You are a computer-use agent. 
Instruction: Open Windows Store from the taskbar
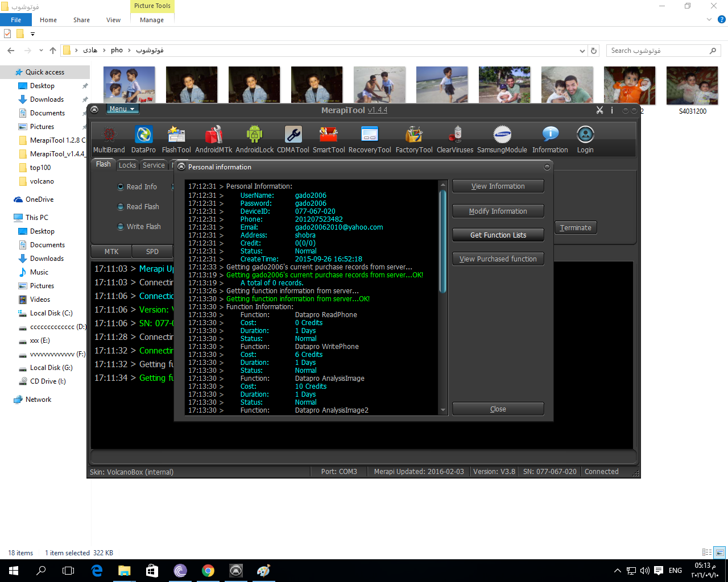click(x=152, y=571)
